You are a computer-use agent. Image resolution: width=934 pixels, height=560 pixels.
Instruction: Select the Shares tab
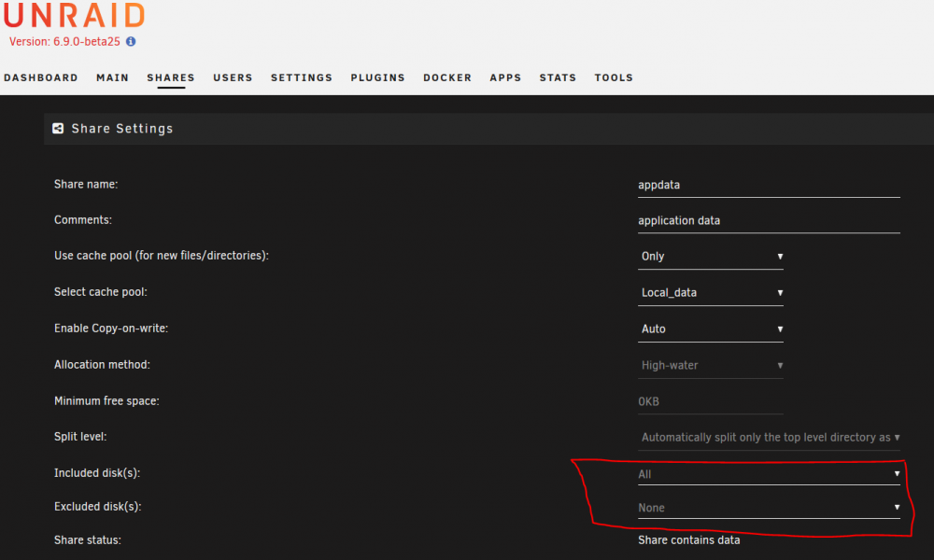click(171, 78)
